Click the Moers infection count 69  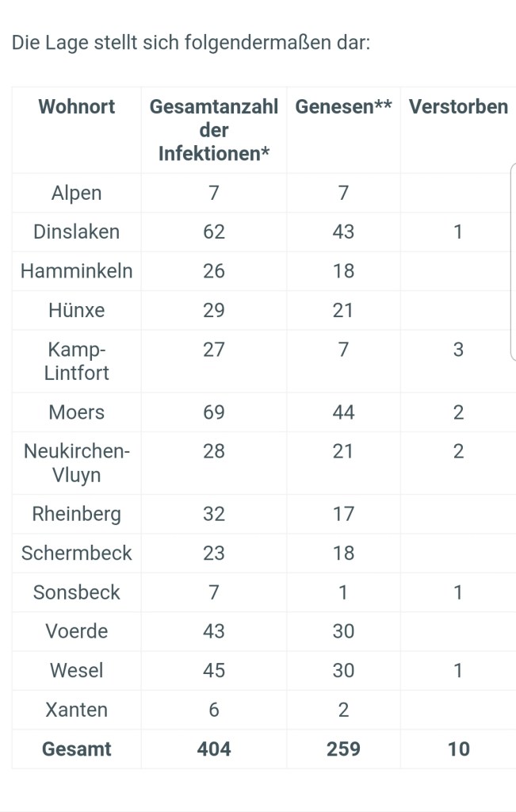pyautogui.click(x=213, y=412)
